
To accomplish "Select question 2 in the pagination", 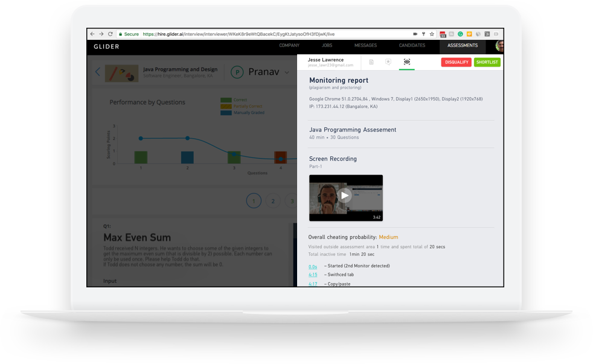I will (x=273, y=201).
